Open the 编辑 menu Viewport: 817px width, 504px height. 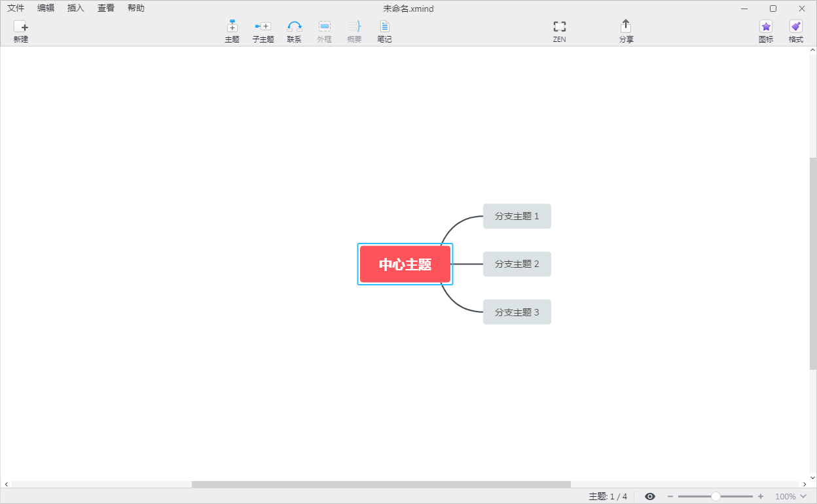coord(46,9)
